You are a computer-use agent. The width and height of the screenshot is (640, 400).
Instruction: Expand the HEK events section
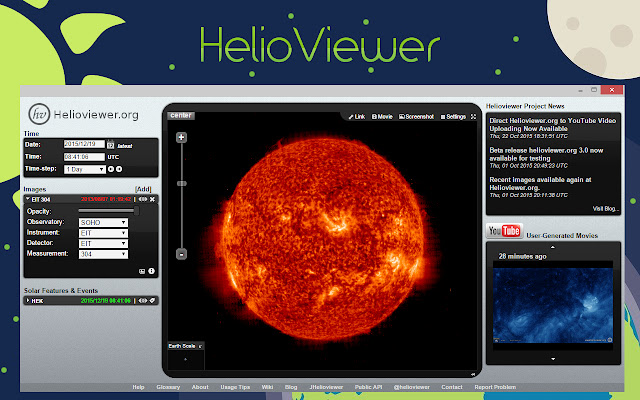click(28, 300)
